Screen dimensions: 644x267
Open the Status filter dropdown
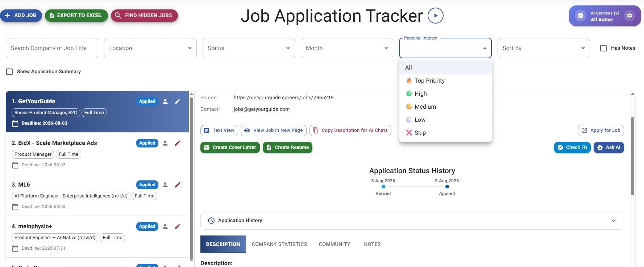tap(249, 48)
